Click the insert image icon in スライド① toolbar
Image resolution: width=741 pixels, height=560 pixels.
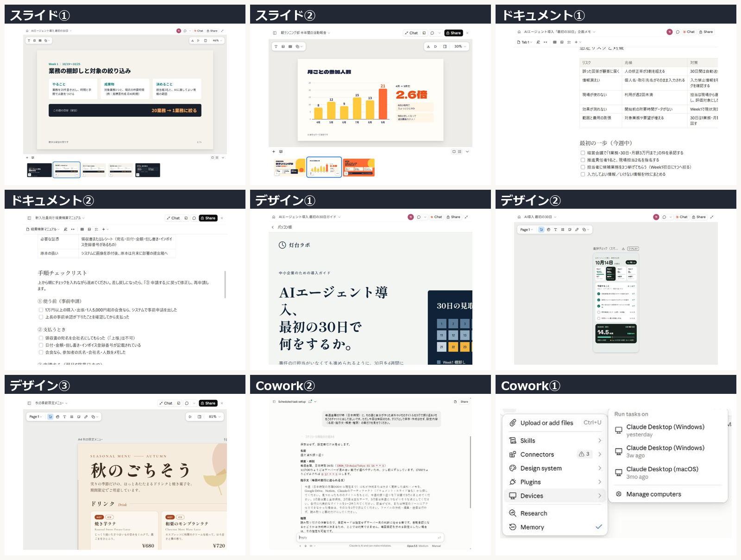click(34, 41)
